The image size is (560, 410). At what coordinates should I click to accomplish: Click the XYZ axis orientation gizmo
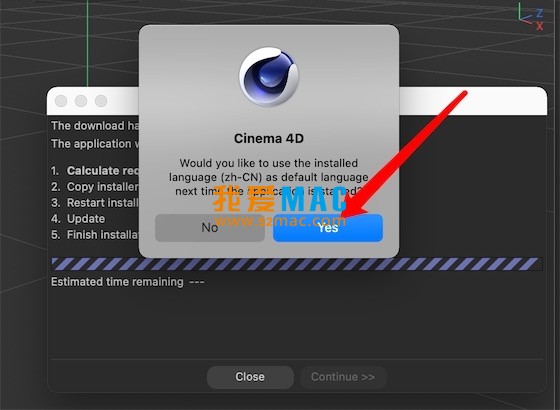[x=531, y=17]
